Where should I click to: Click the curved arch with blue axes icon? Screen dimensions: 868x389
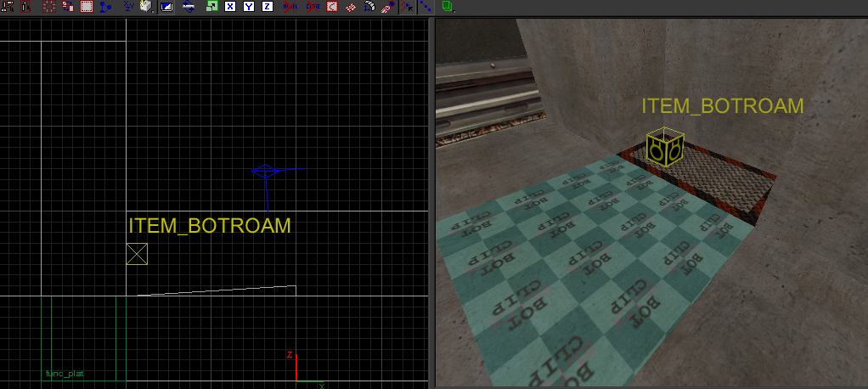(369, 7)
